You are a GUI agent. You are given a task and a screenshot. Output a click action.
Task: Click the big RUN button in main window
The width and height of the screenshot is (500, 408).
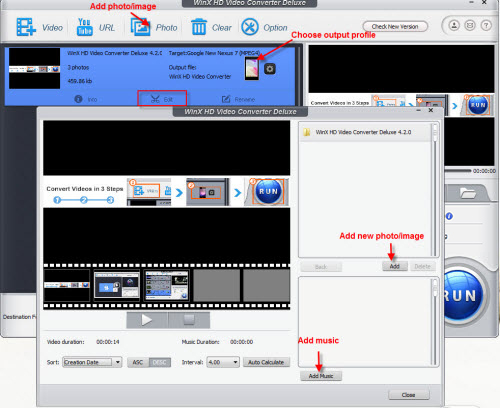[463, 295]
